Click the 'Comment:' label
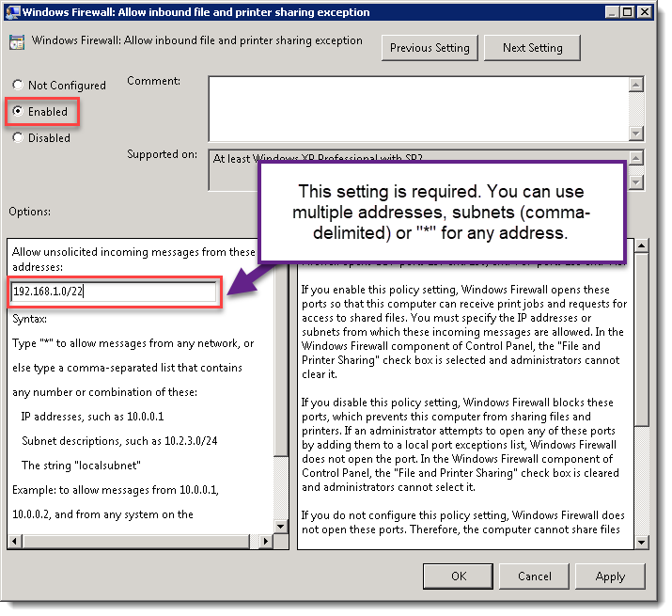 pos(154,81)
